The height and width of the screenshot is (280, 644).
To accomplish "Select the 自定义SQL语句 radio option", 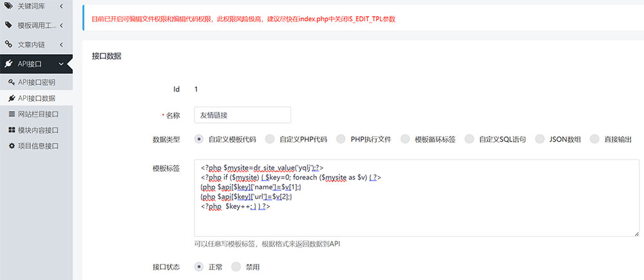I will tap(469, 139).
